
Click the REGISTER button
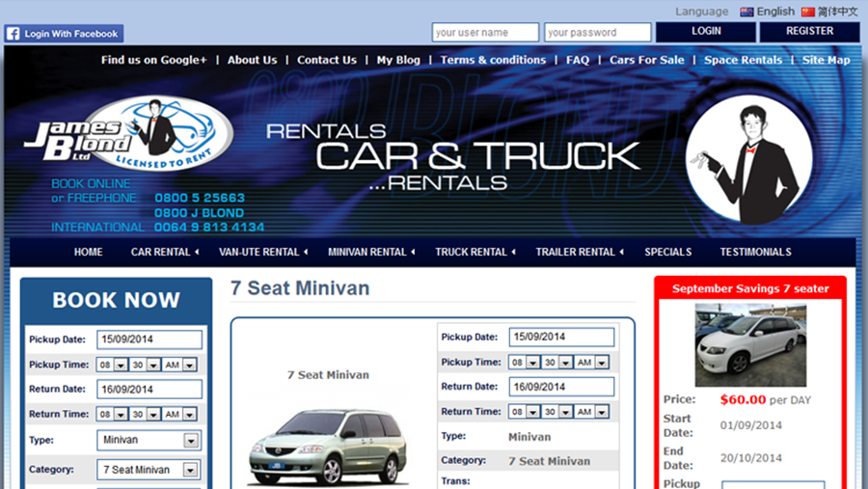pyautogui.click(x=809, y=32)
